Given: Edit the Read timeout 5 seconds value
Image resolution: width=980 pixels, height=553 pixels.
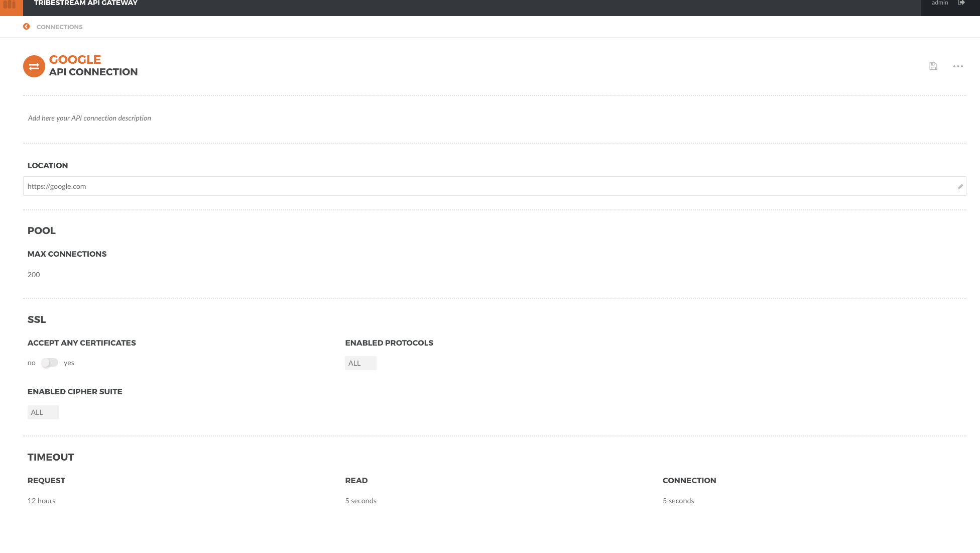Looking at the screenshot, I should [x=361, y=501].
